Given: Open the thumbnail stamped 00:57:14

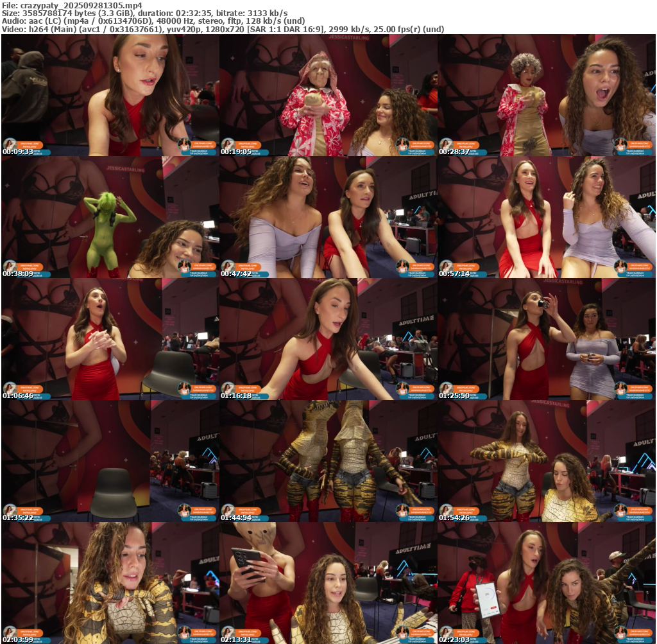Looking at the screenshot, I should 547,217.
